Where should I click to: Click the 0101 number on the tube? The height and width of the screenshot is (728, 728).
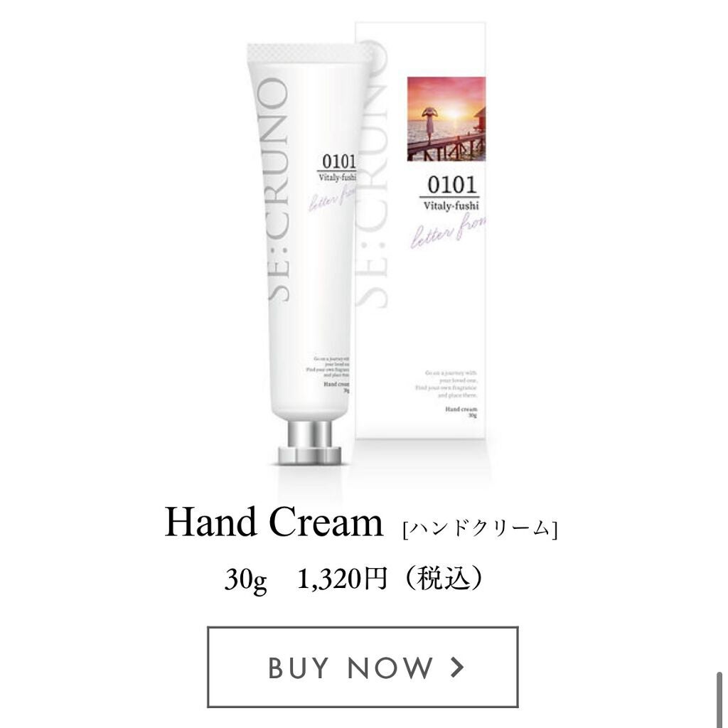click(339, 161)
